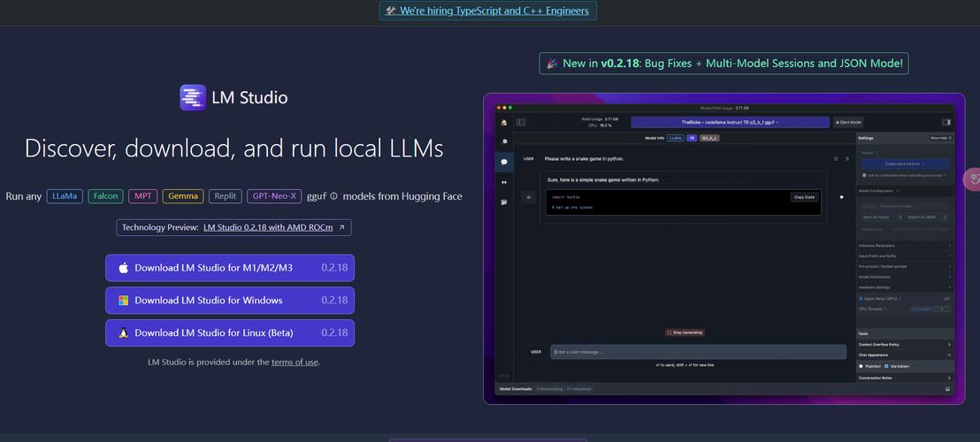Download LM Studio for Linux (Beta)
This screenshot has height=442, width=980.
coord(230,332)
